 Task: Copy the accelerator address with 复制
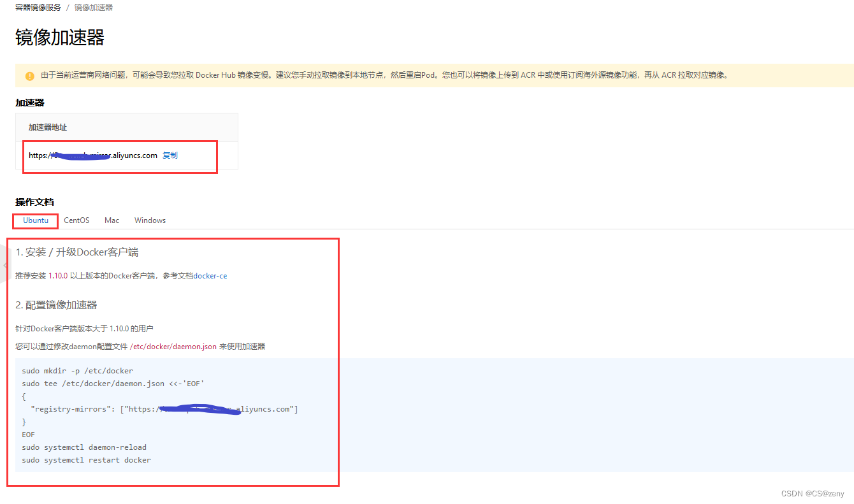point(170,155)
